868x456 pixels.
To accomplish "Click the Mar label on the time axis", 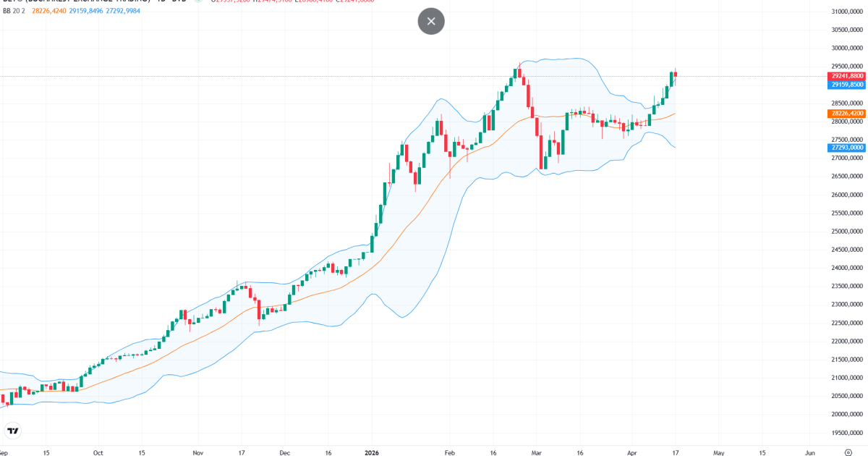I will (535, 451).
